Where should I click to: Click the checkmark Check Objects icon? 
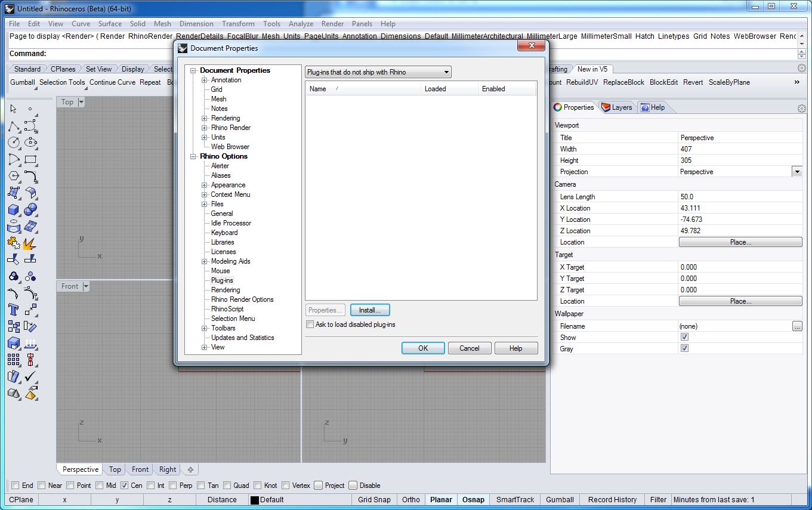(x=30, y=376)
